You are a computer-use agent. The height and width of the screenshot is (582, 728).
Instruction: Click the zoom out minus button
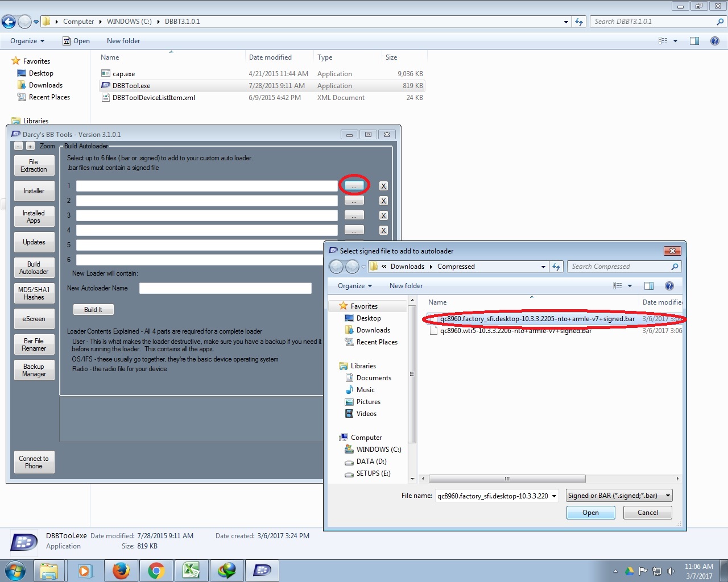point(19,147)
